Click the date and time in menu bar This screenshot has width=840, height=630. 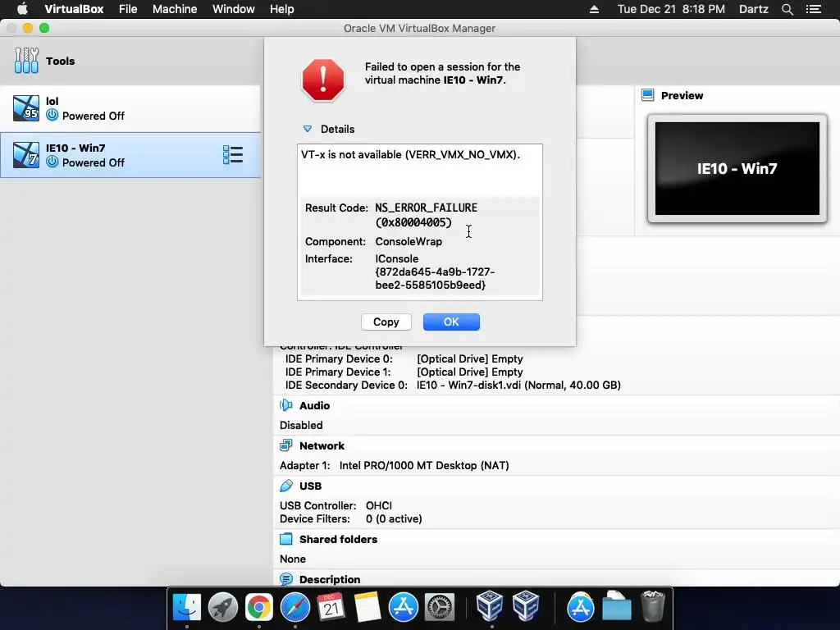[671, 9]
